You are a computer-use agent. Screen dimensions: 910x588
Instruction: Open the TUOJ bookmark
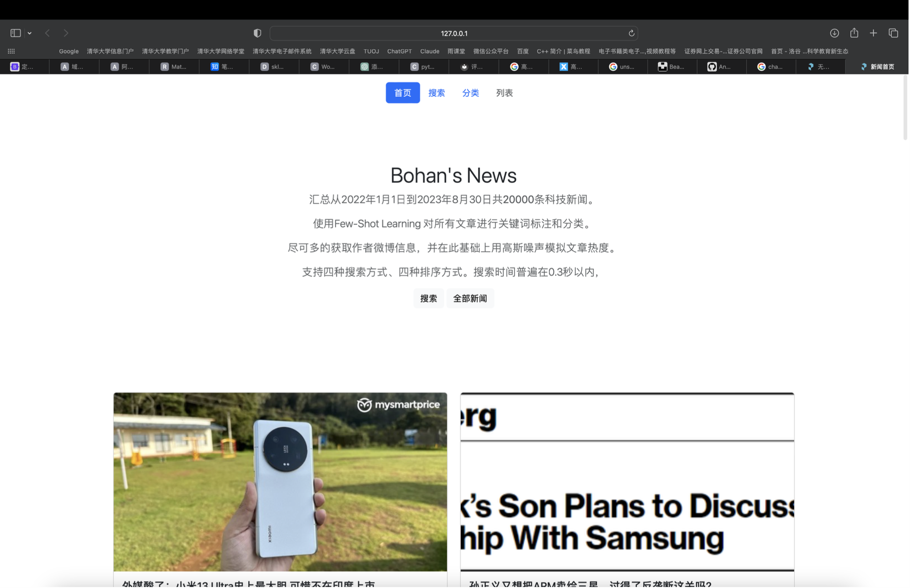point(371,51)
